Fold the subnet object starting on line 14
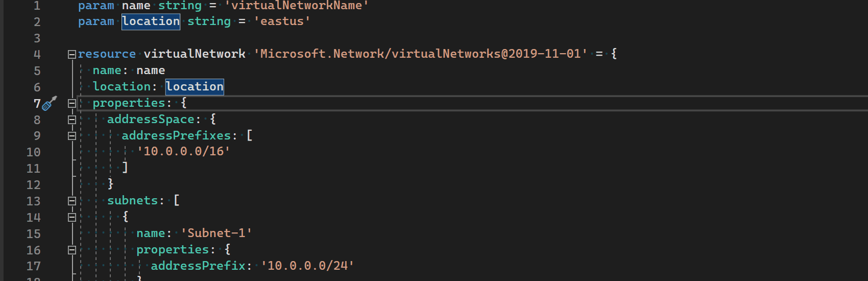The width and height of the screenshot is (868, 281). point(72,217)
